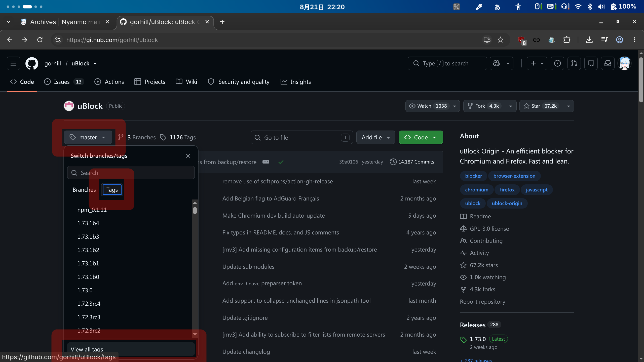
Task: Open site information icon in address bar
Action: tap(58, 40)
